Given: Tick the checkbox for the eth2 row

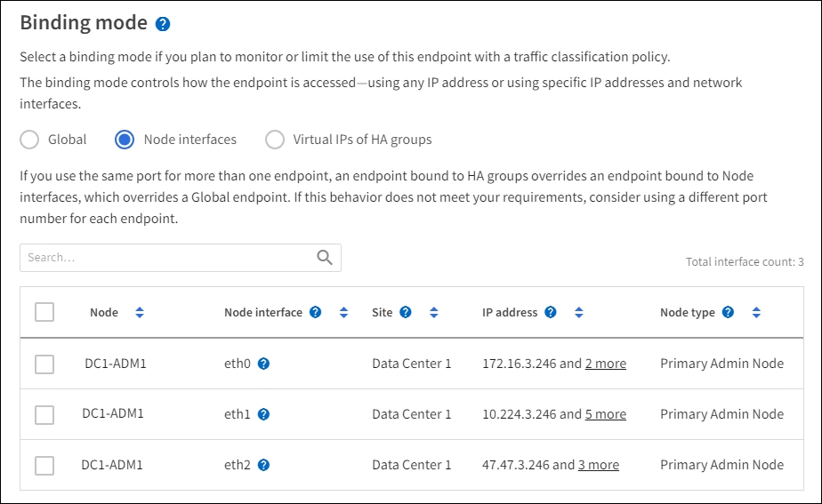Looking at the screenshot, I should [x=44, y=465].
